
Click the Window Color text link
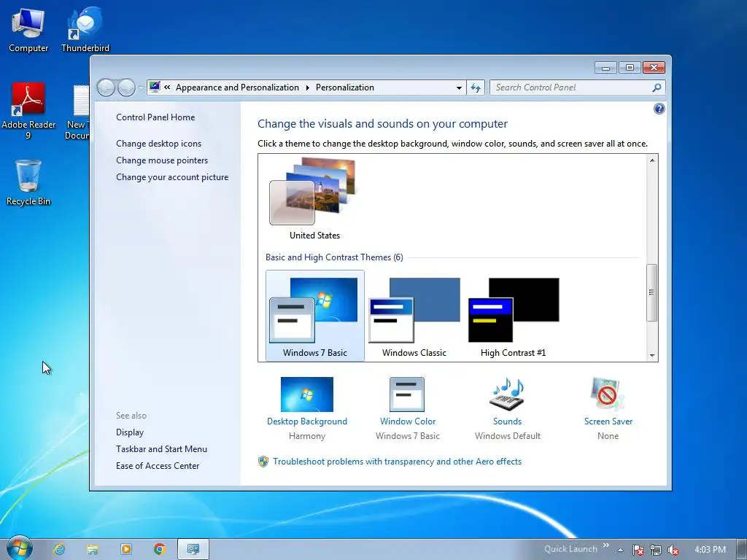tap(408, 421)
